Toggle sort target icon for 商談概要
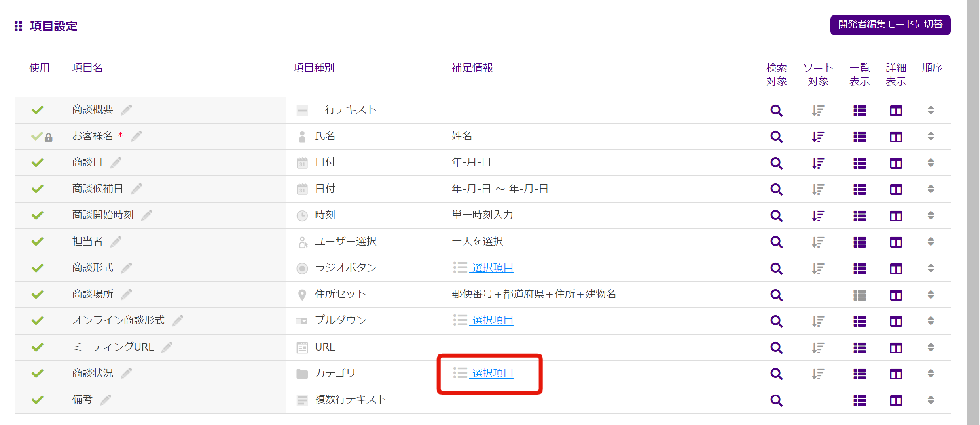Screen dimensions: 980x425 818,111
